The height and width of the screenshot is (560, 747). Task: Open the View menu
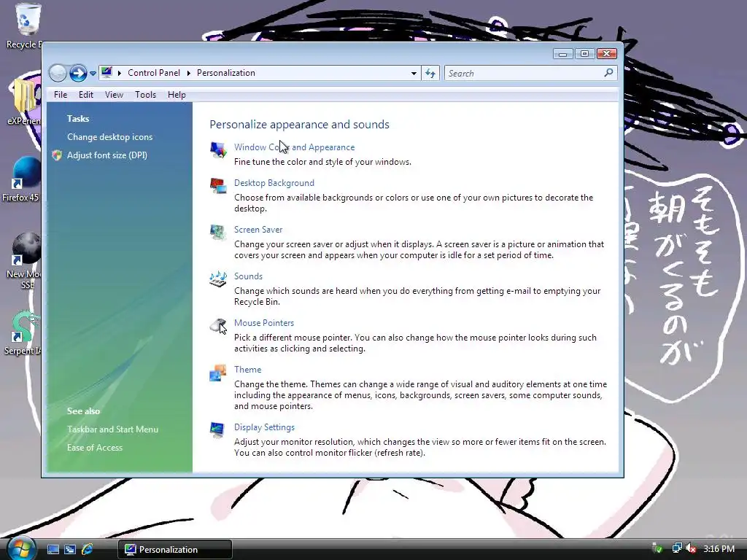pos(114,95)
